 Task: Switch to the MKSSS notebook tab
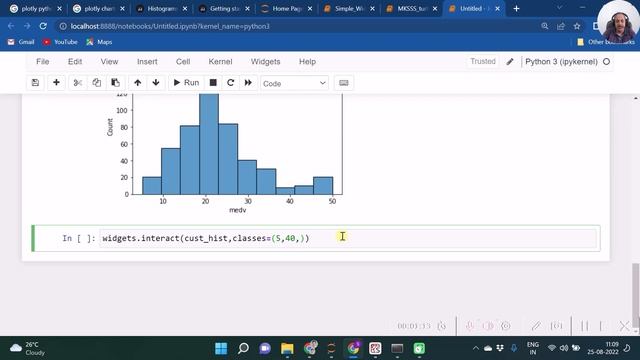[x=411, y=9]
